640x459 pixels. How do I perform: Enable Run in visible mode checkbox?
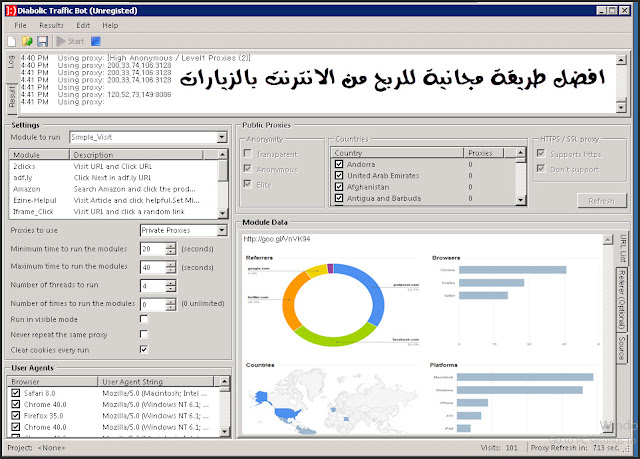coord(144,319)
